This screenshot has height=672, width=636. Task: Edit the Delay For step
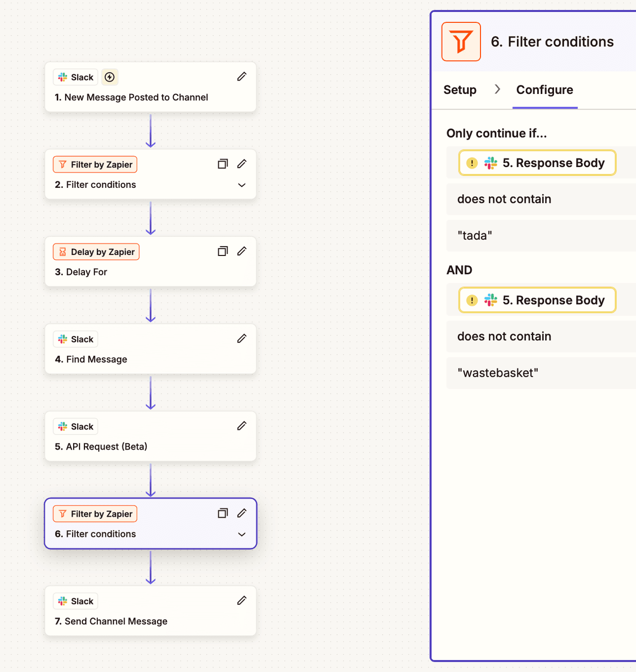click(x=242, y=252)
